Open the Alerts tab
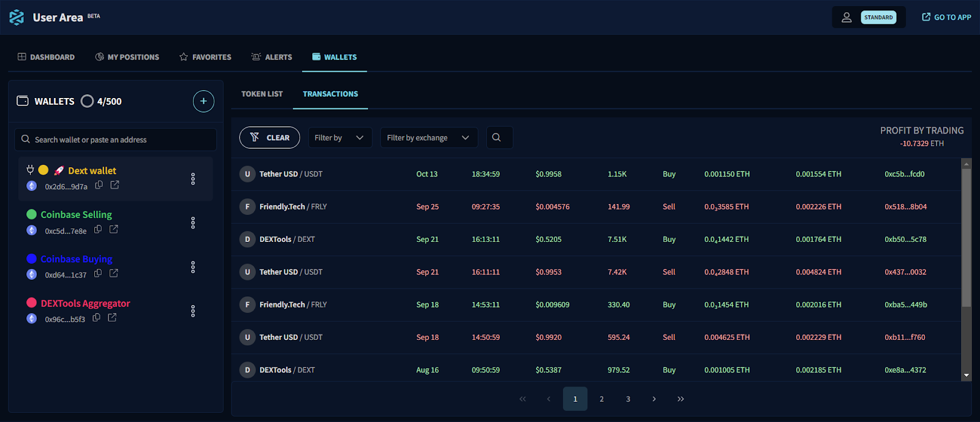The height and width of the screenshot is (422, 980). click(x=271, y=57)
